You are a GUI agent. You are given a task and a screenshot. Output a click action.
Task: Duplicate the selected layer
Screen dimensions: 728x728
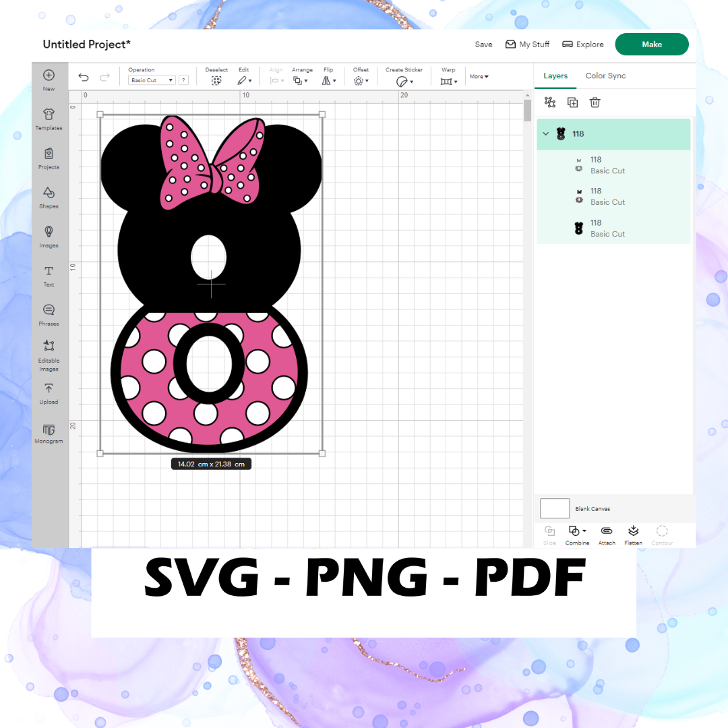coord(572,102)
